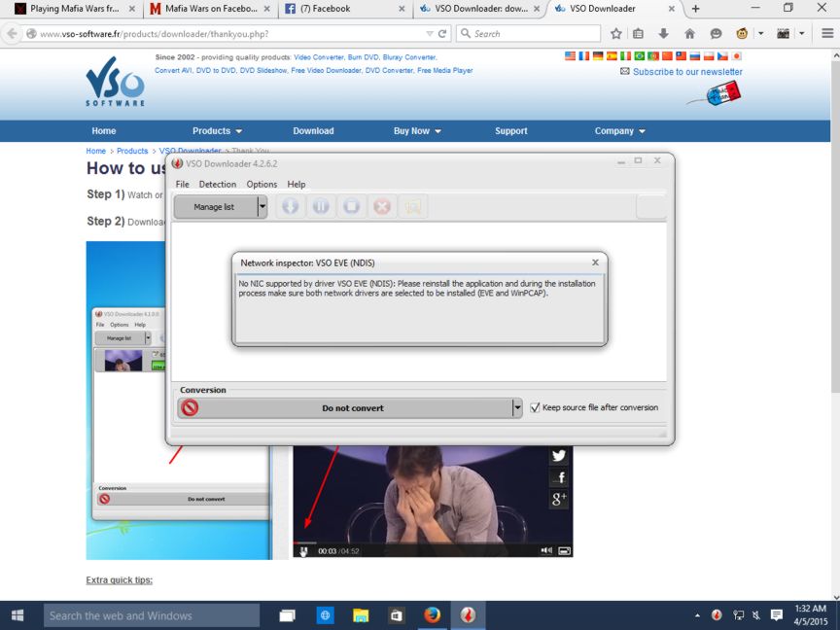
Task: Open a new browser tab with plus button
Action: 695,9
